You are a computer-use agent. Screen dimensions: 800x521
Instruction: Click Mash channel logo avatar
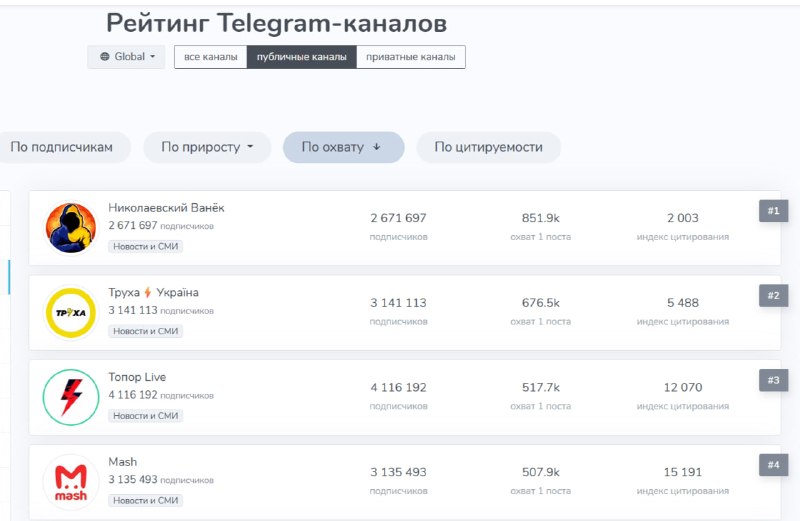pyautogui.click(x=71, y=482)
